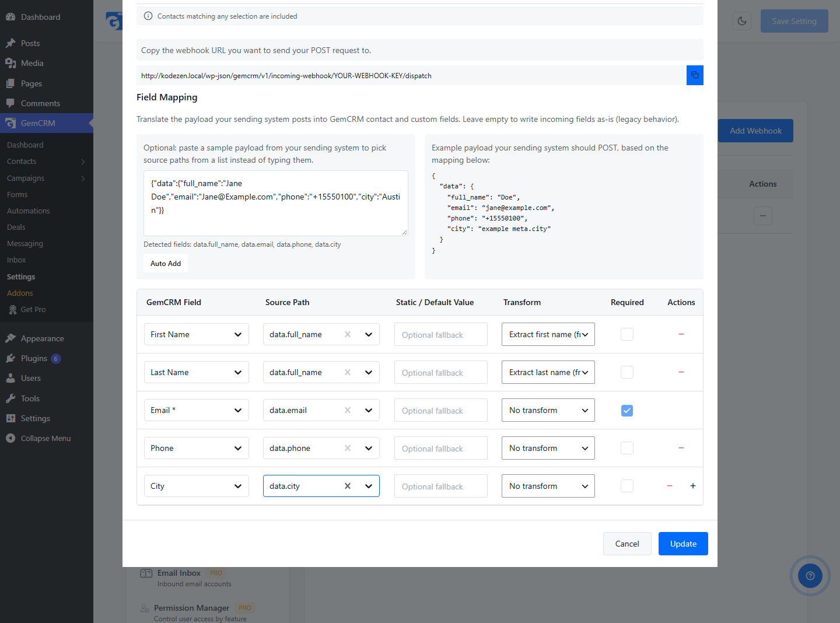Clear the City row's data.city source path
The height and width of the screenshot is (623, 840).
[348, 486]
